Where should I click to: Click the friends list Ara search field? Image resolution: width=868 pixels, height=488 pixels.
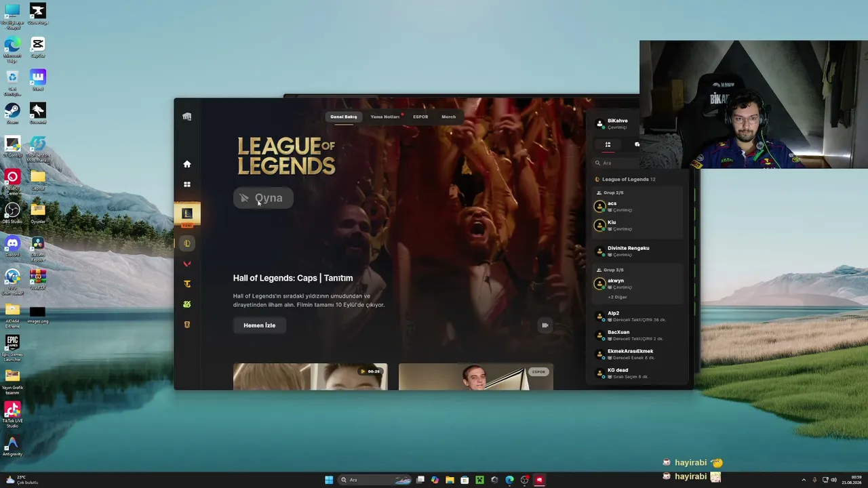[616, 163]
